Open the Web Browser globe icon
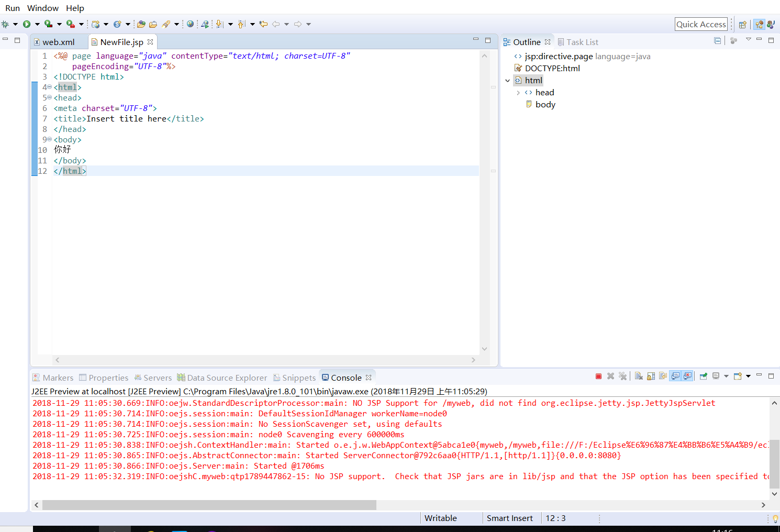780x532 pixels. (x=190, y=24)
